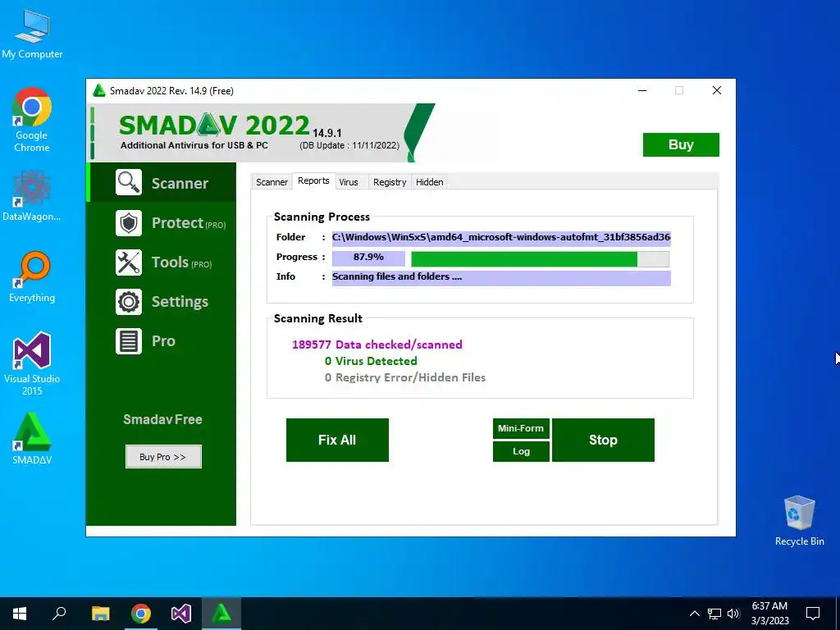Select Pro label in the sidebar
The width and height of the screenshot is (840, 630).
pyautogui.click(x=163, y=341)
